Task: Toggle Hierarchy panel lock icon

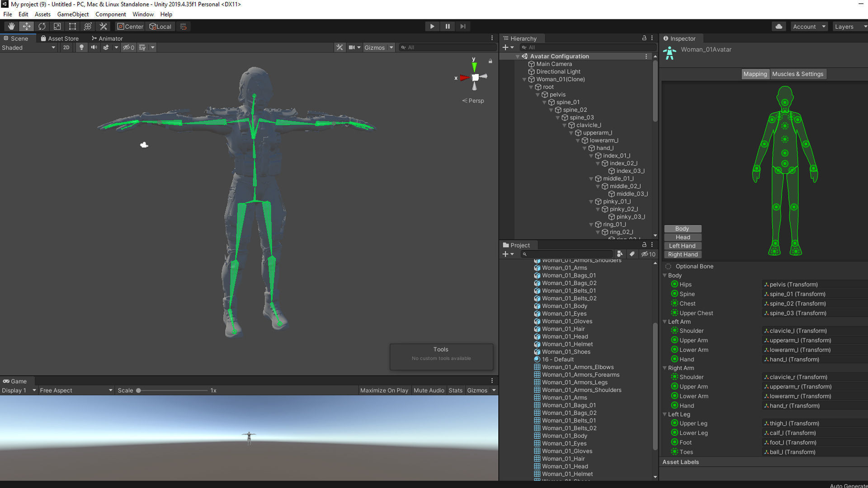Action: tap(644, 38)
